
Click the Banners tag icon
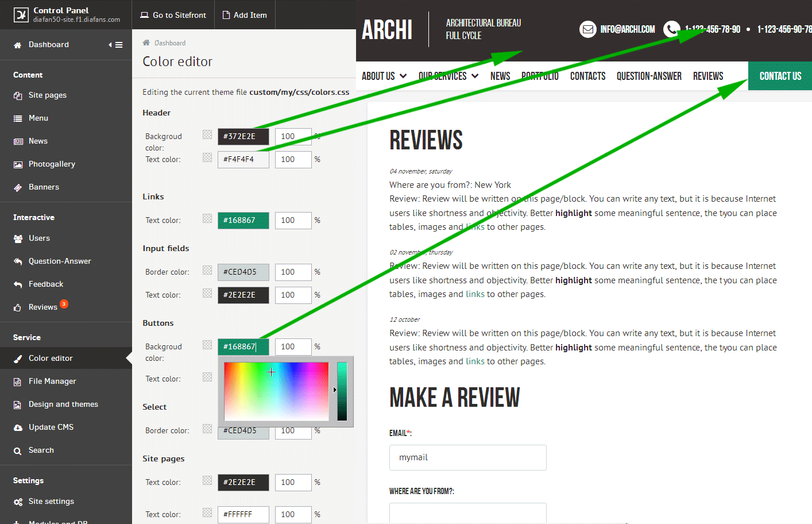[x=18, y=187]
